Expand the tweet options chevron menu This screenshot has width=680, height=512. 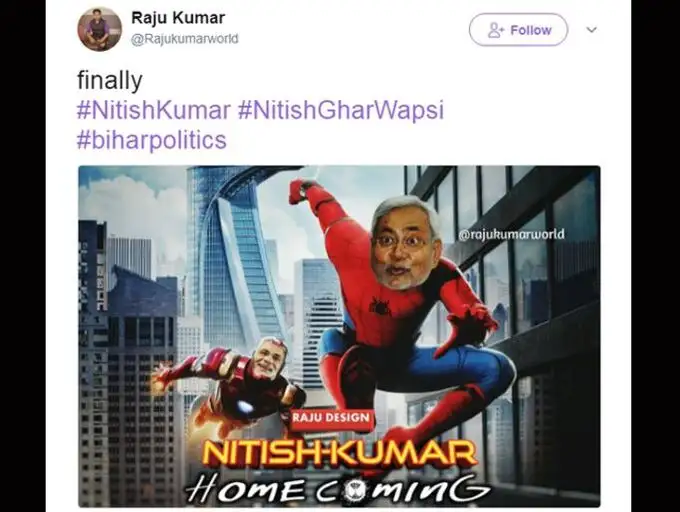[x=592, y=30]
